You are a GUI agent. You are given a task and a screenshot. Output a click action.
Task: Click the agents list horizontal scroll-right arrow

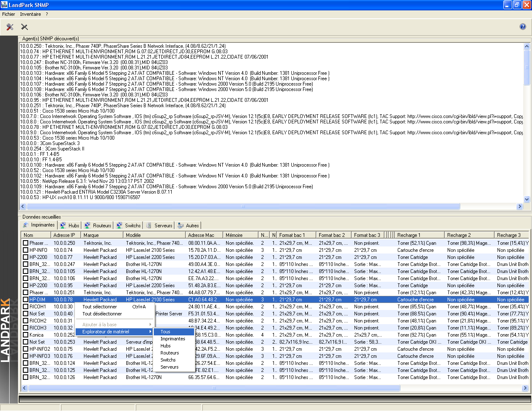tap(520, 207)
